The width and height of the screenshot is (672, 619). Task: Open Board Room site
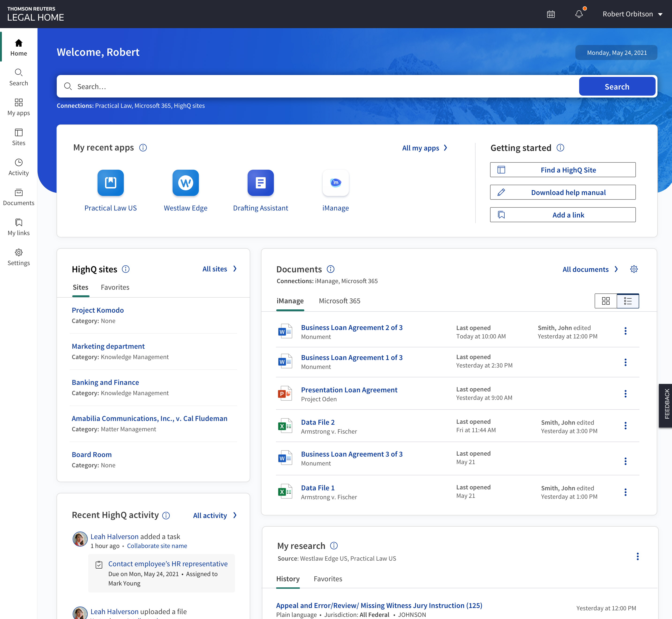click(x=91, y=454)
